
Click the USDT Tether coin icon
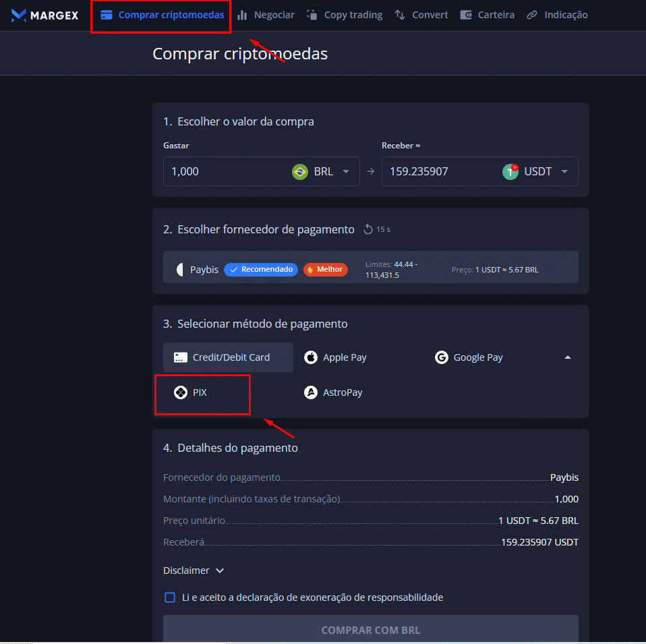510,172
